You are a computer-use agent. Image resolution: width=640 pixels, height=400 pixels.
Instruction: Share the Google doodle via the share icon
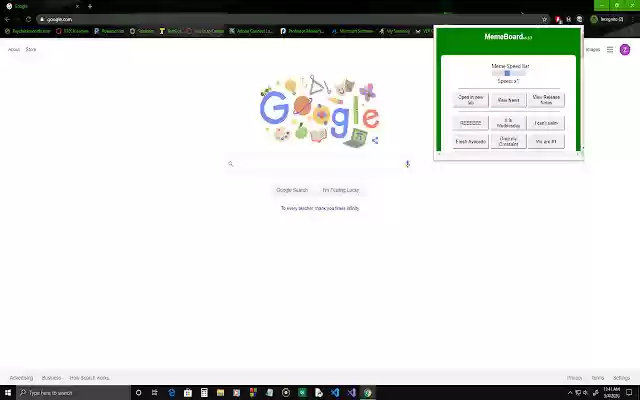click(375, 140)
